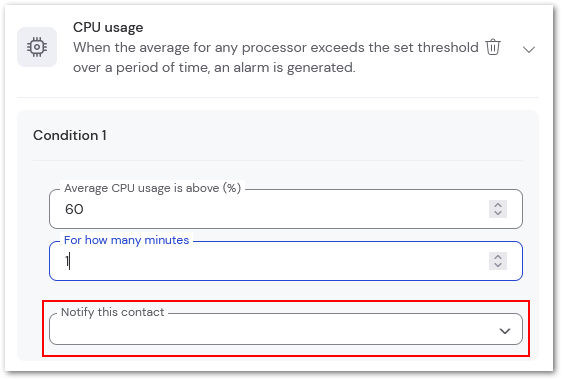Open the Notify this contact dropdown
The width and height of the screenshot is (562, 380).
(286, 329)
